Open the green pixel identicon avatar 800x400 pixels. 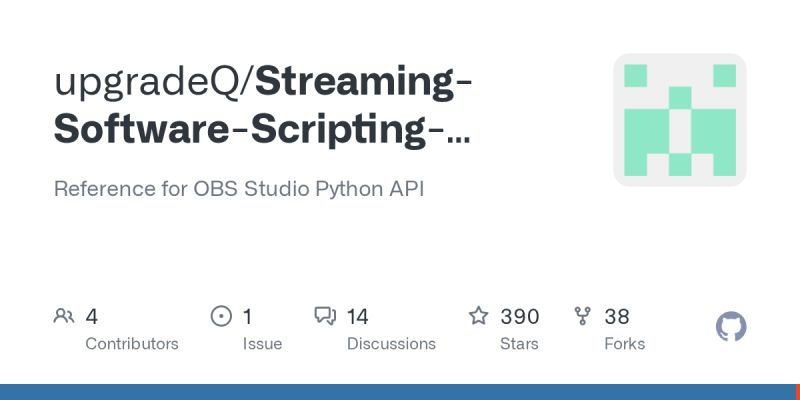[680, 120]
